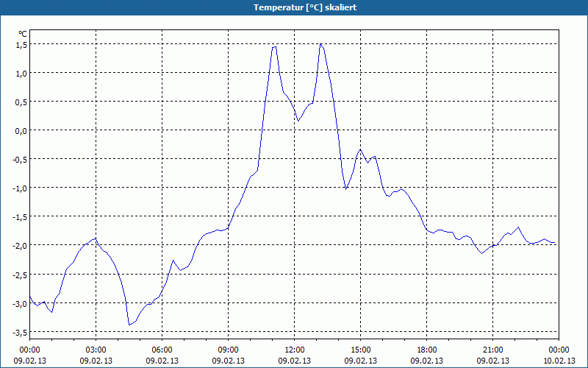Select the 1,0 y-axis label
Screen dimensions: 588x368
coord(22,74)
